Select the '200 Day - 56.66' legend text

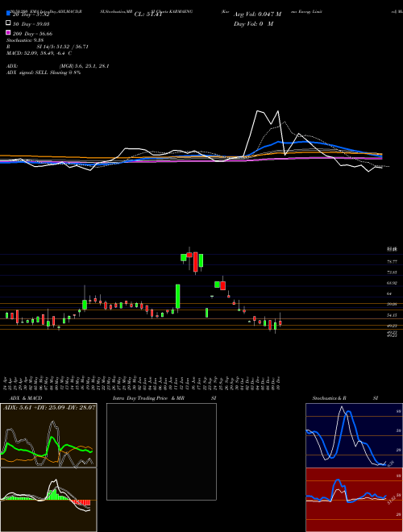coord(32,34)
